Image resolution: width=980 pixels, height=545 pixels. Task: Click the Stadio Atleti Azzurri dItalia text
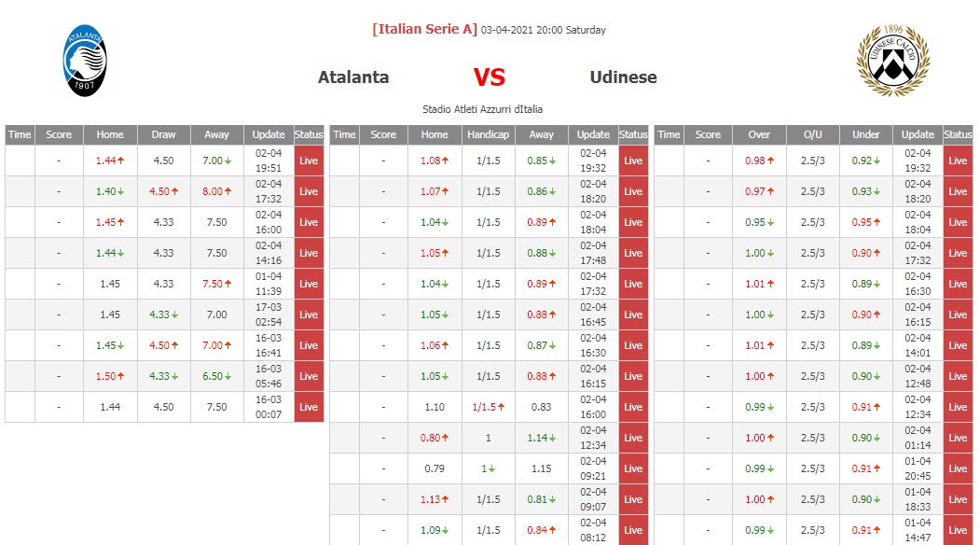(482, 109)
